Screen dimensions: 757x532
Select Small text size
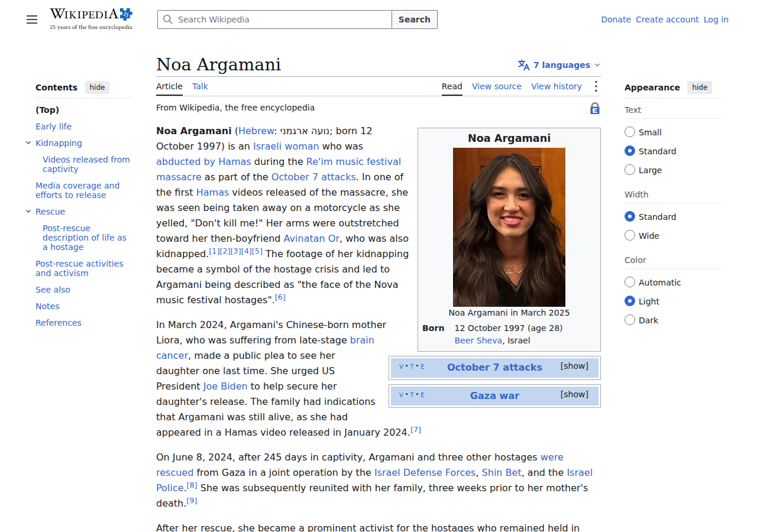pos(630,132)
